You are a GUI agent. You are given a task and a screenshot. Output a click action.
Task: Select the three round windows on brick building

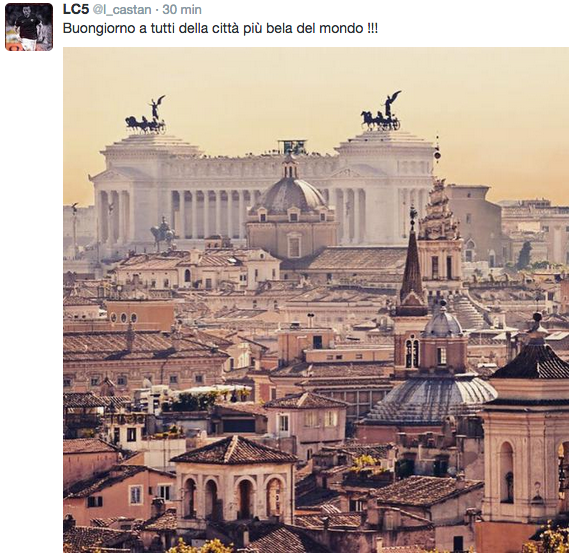(124, 317)
